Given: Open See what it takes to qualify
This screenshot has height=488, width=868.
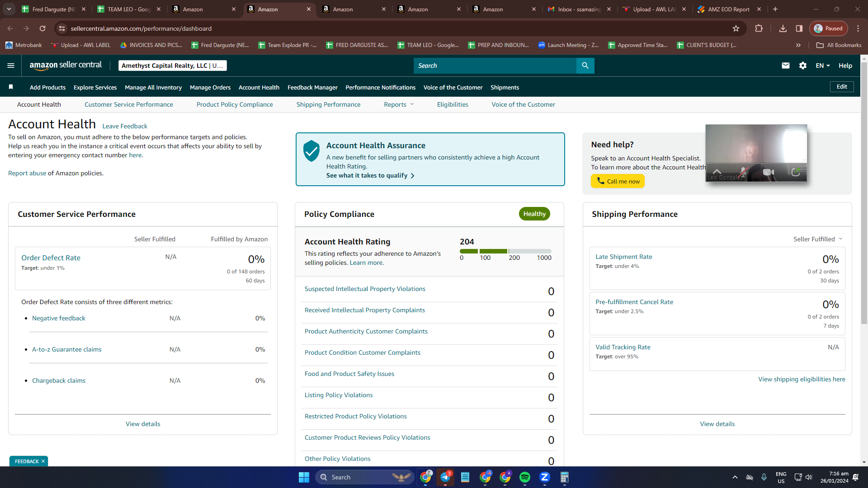Looking at the screenshot, I should click(x=370, y=175).
